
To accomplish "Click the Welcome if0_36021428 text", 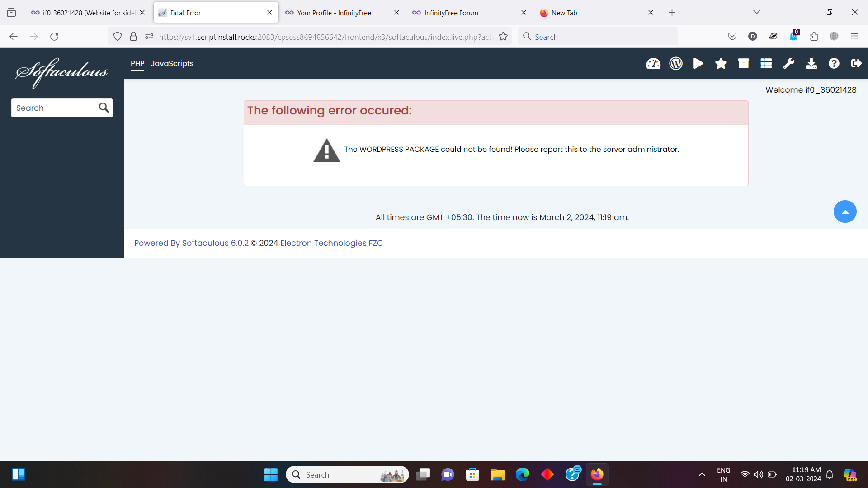I will pos(811,90).
